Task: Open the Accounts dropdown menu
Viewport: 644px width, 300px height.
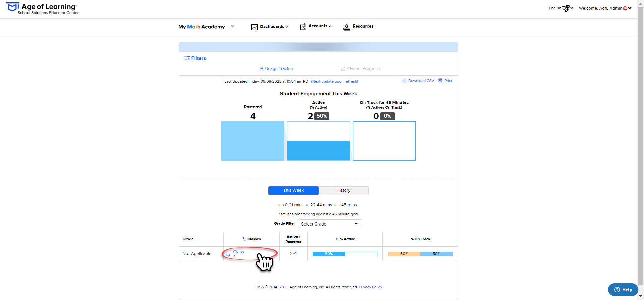Action: [x=315, y=26]
